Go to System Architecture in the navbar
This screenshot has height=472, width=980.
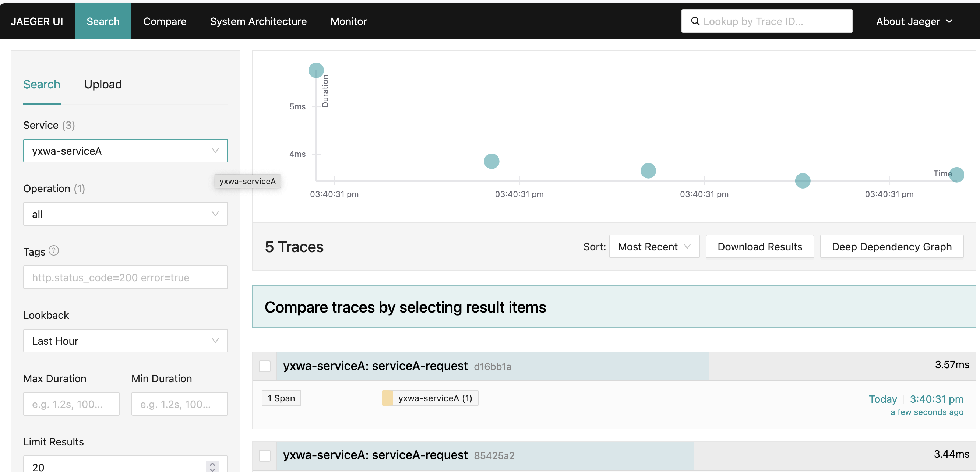click(x=258, y=21)
